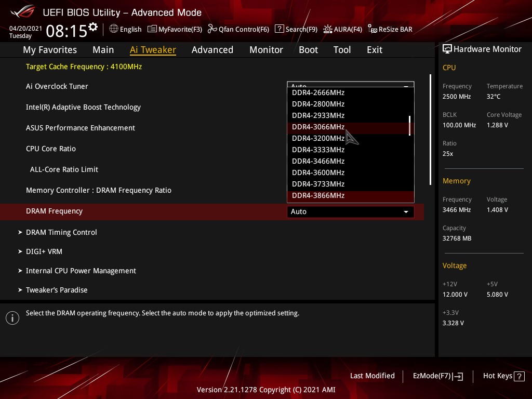This screenshot has width=532, height=399.
Task: Open Qfan Control fan icon
Action: 212,29
